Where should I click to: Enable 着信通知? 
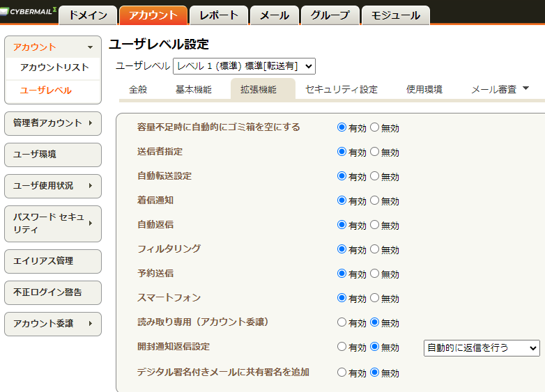coord(341,201)
